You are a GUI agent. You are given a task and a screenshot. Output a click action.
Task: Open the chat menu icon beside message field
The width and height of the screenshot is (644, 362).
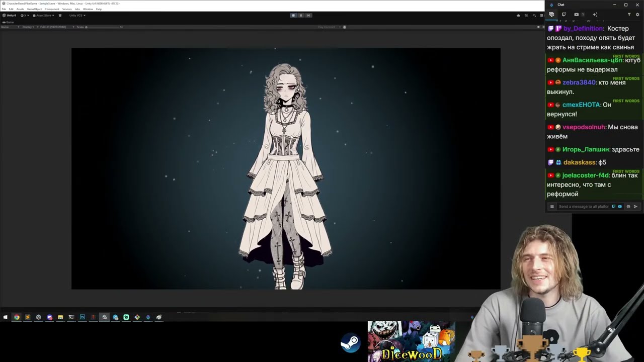552,207
